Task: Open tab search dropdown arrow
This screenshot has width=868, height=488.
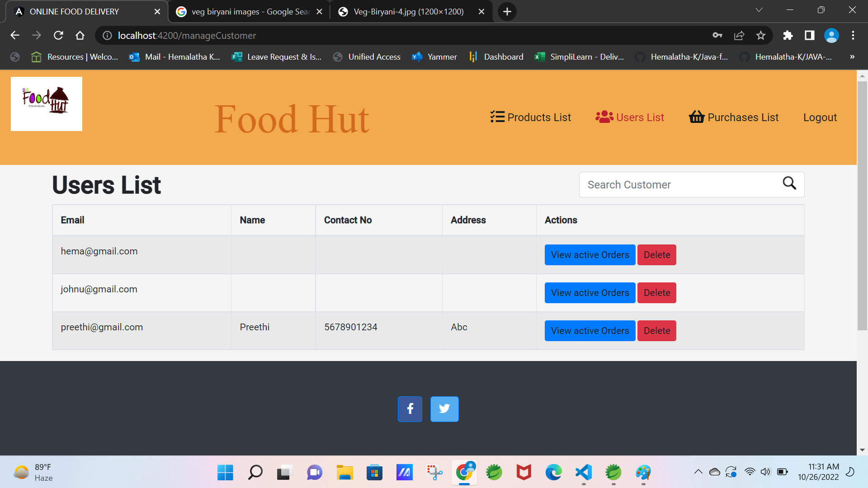Action: point(759,10)
